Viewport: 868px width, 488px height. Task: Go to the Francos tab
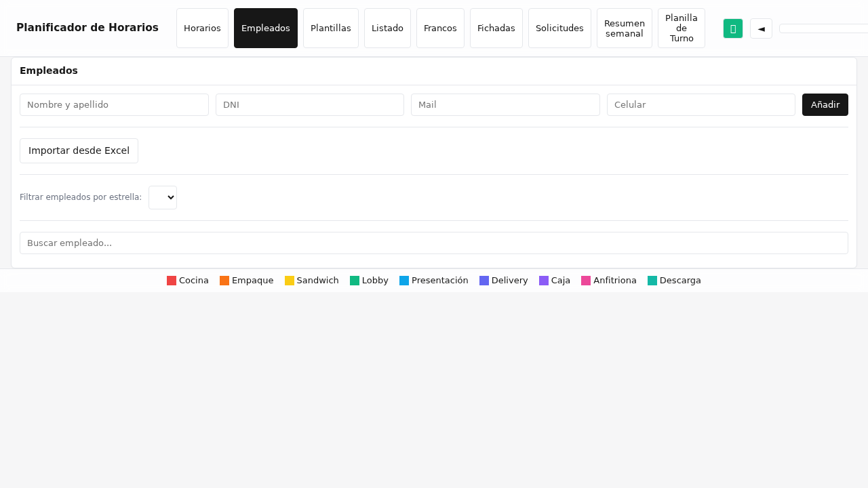440,28
